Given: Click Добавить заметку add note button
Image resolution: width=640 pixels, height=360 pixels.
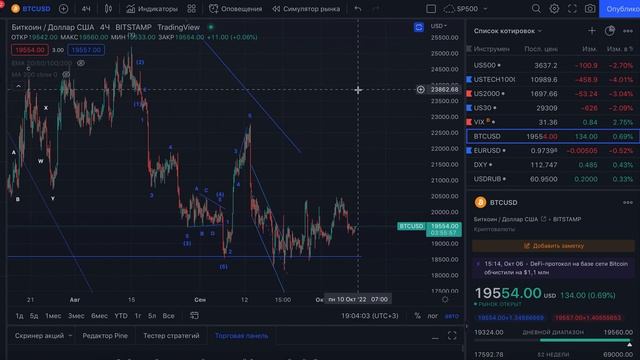Looking at the screenshot, I should coord(553,246).
